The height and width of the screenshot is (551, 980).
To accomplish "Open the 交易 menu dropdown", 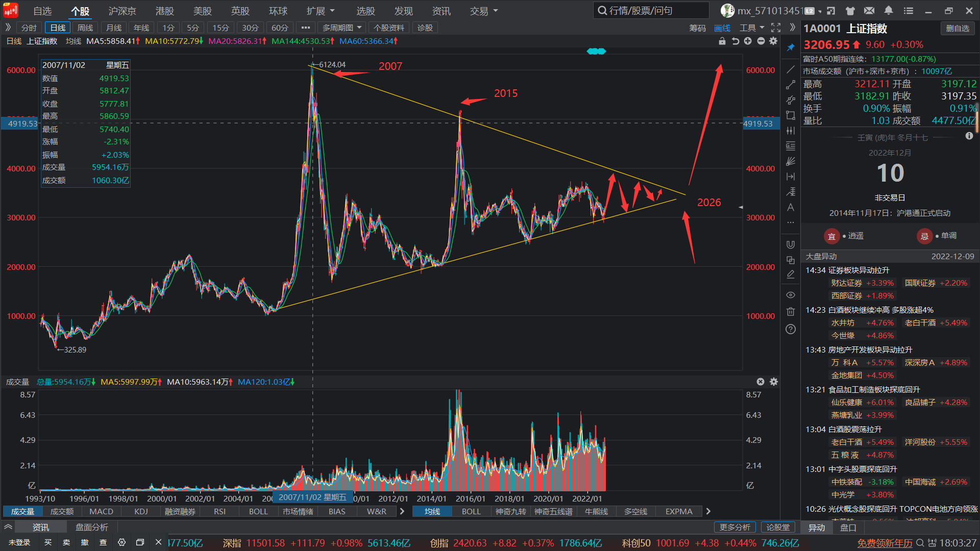I will click(484, 11).
